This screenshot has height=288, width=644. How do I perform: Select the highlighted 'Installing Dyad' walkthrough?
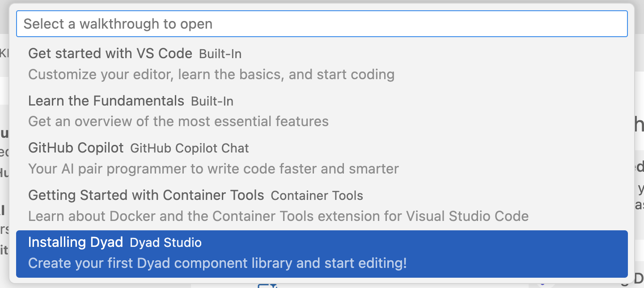[x=75, y=242]
